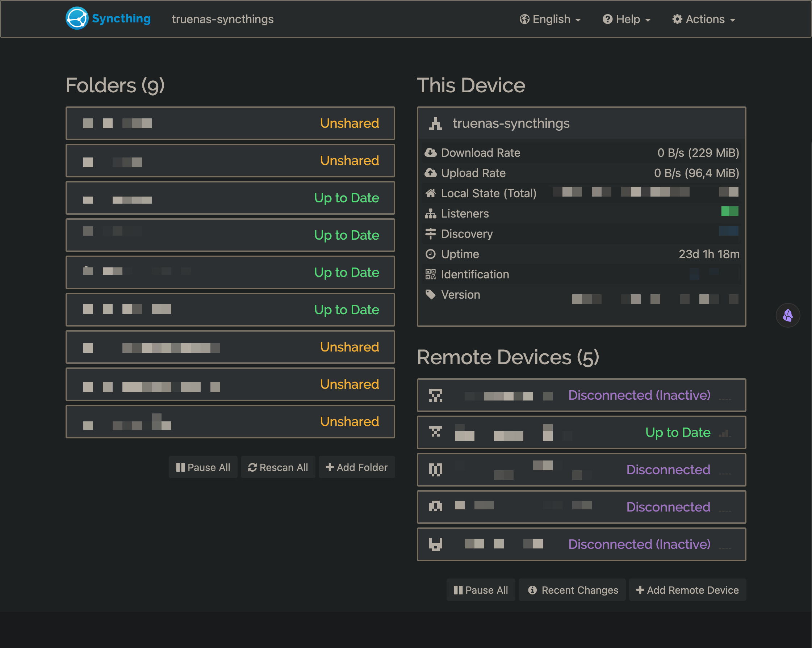Pause the Up to Date remote device
This screenshot has height=648, width=812.
[x=582, y=432]
